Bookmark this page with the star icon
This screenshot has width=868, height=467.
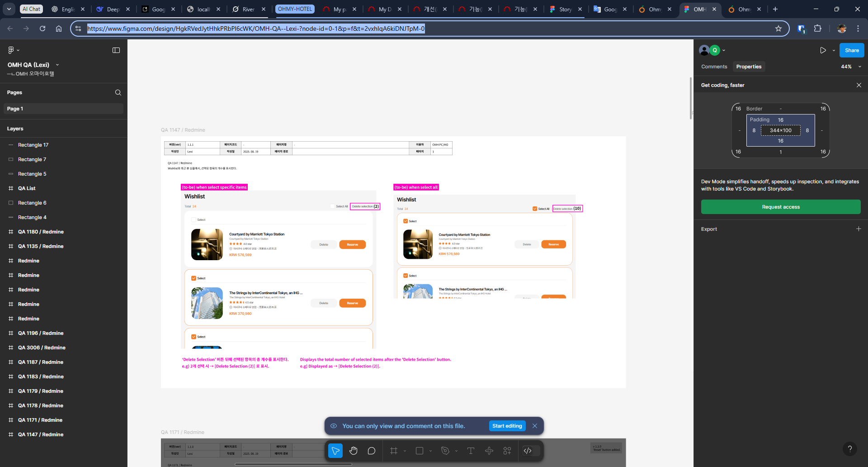click(778, 29)
